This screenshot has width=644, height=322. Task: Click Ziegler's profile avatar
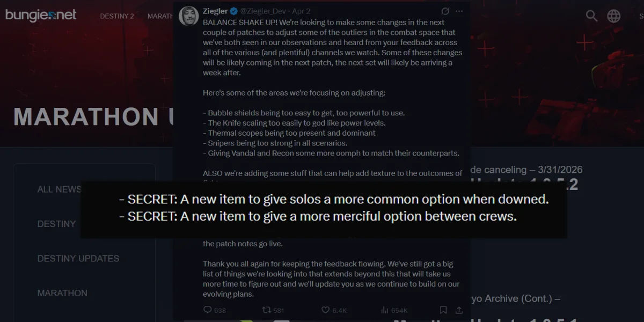pyautogui.click(x=188, y=11)
